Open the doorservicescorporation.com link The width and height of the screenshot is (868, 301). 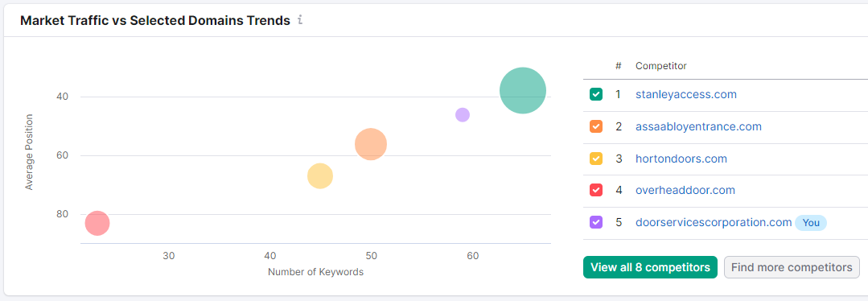[714, 222]
